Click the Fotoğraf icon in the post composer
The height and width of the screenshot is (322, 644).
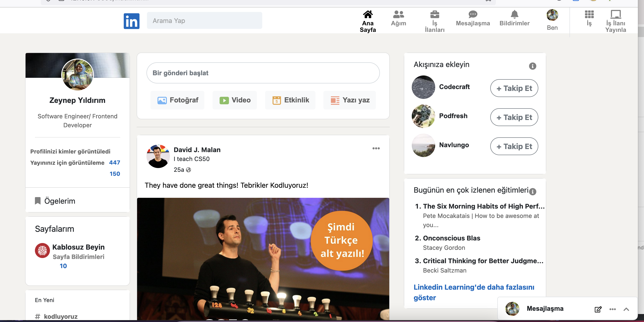coord(162,100)
